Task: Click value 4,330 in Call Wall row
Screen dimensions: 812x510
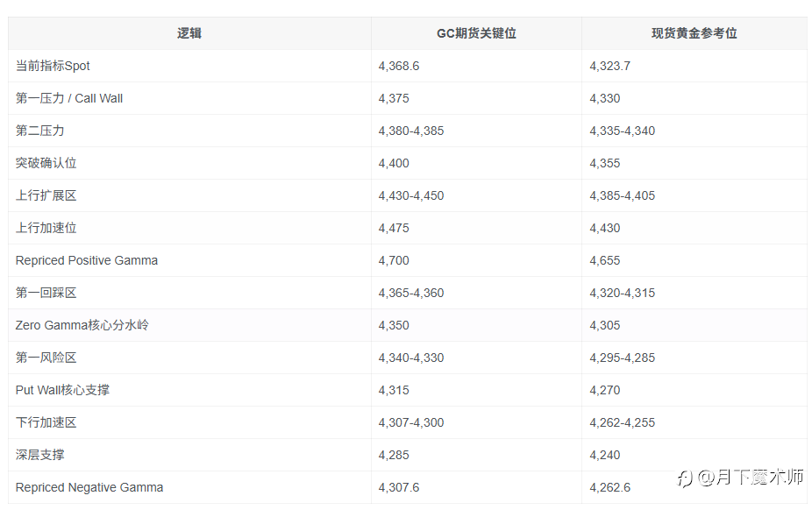Action: click(605, 99)
